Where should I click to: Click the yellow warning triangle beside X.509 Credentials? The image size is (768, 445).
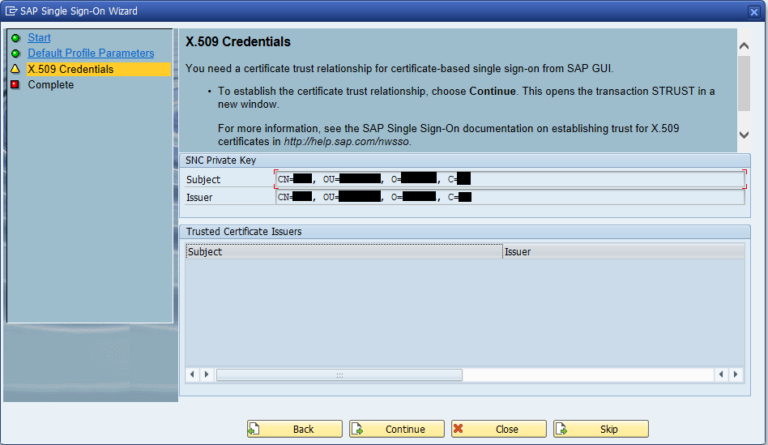point(16,69)
